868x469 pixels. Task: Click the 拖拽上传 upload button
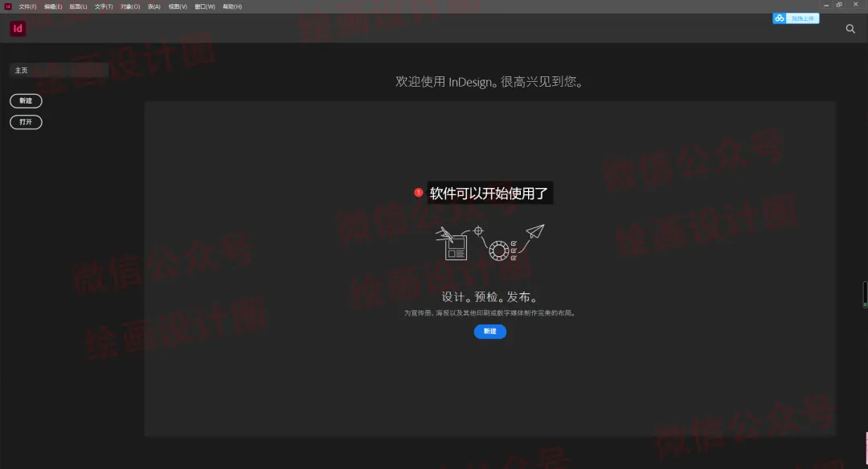[x=802, y=18]
